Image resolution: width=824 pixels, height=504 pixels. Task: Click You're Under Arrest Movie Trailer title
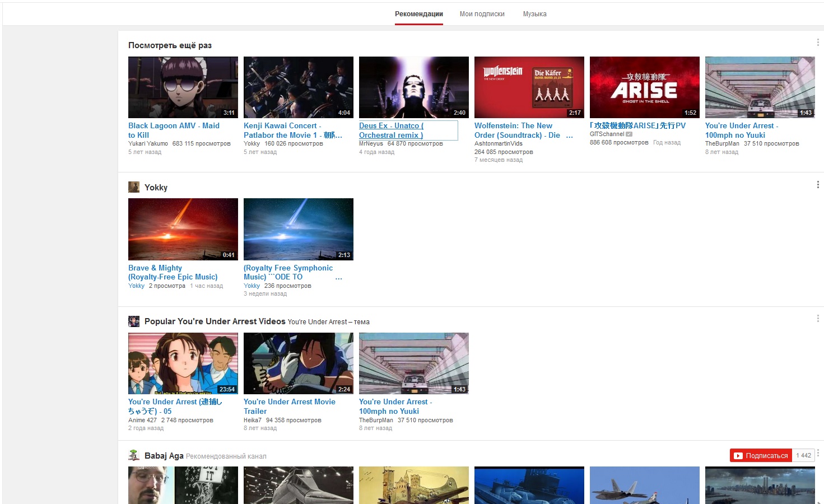tap(290, 407)
